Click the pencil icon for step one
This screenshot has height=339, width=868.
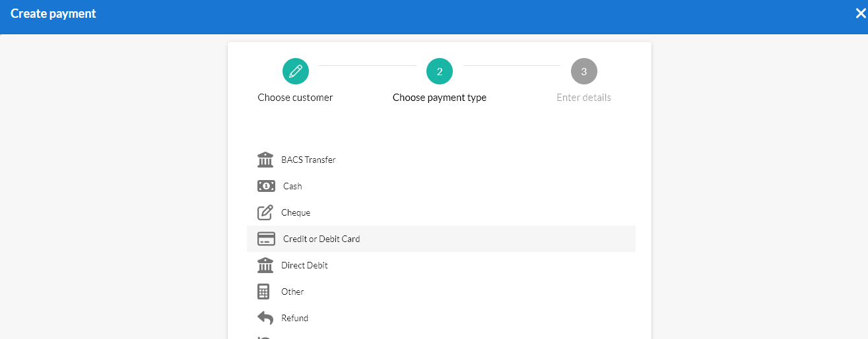pyautogui.click(x=296, y=71)
